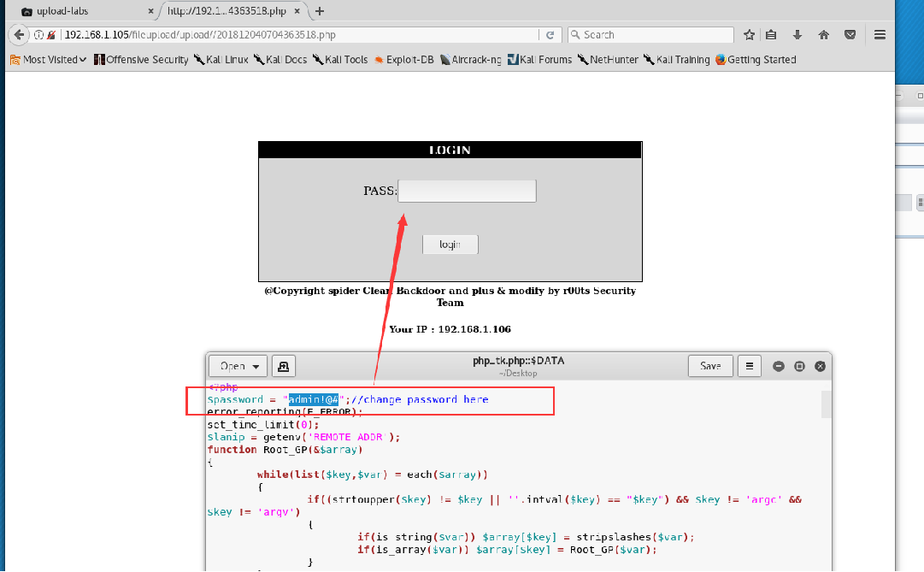Open the Getting Started bookmark

point(756,60)
